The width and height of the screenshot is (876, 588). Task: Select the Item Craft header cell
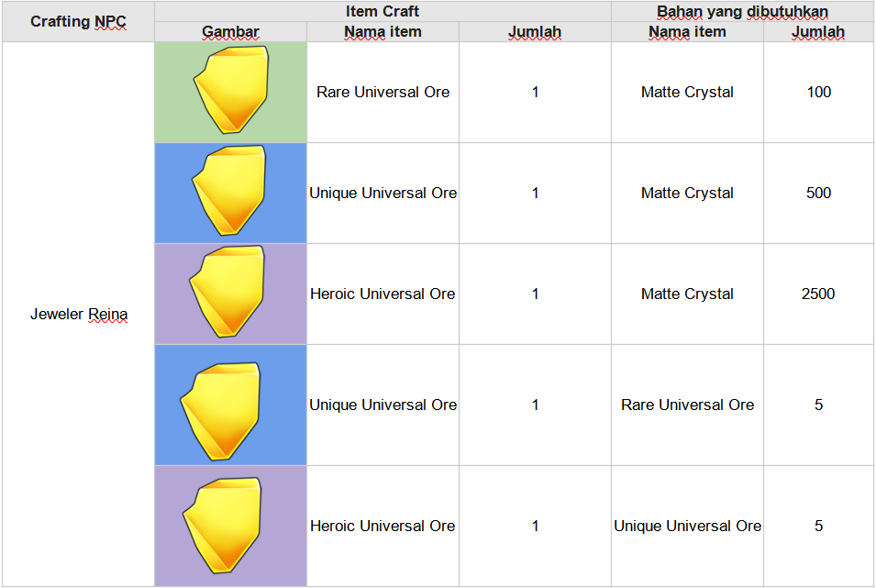pos(383,11)
